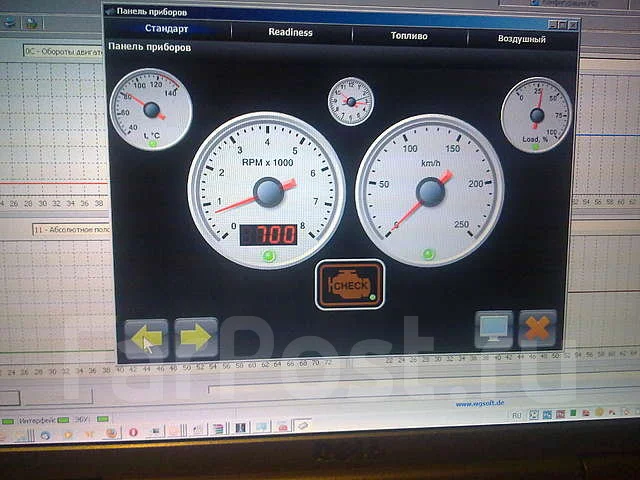
Task: Click the RPM x 1000 tachometer gauge
Action: click(267, 191)
